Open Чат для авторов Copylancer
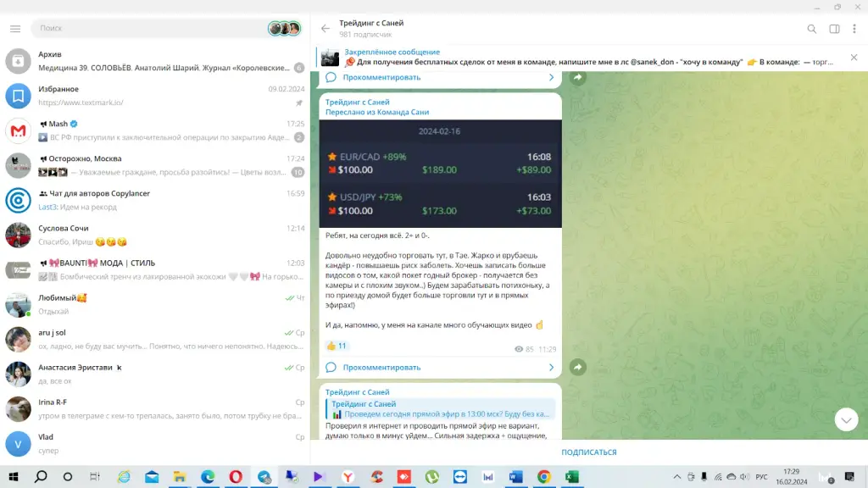This screenshot has width=868, height=488. tap(155, 200)
